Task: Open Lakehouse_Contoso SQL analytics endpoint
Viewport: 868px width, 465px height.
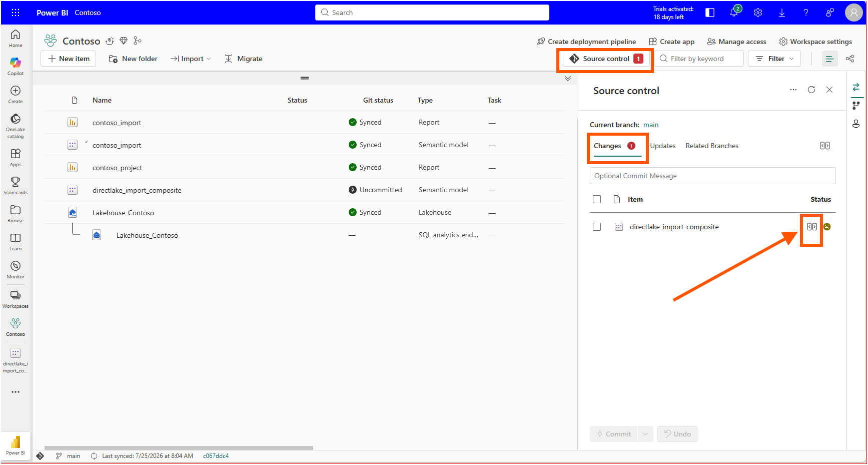Action: [147, 235]
